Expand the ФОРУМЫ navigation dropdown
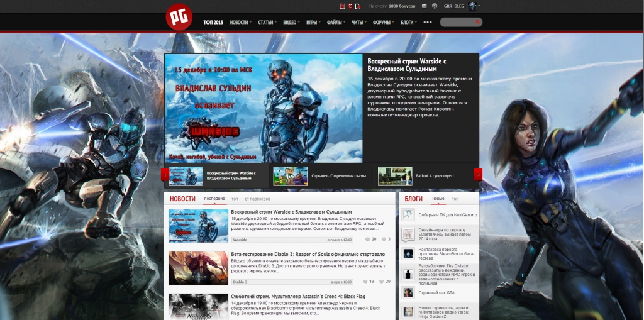The width and height of the screenshot is (644, 320). tap(393, 23)
